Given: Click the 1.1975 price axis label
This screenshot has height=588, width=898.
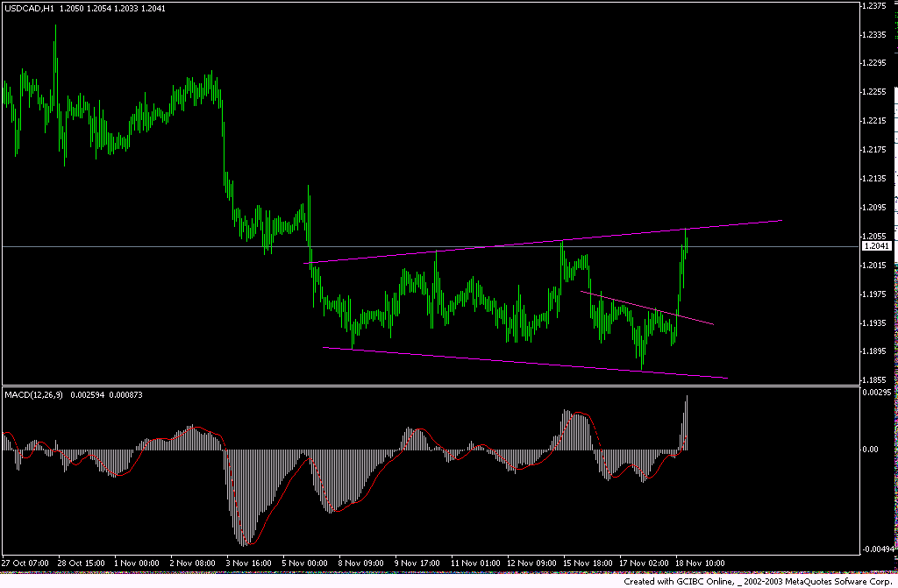Looking at the screenshot, I should pyautogui.click(x=873, y=294).
